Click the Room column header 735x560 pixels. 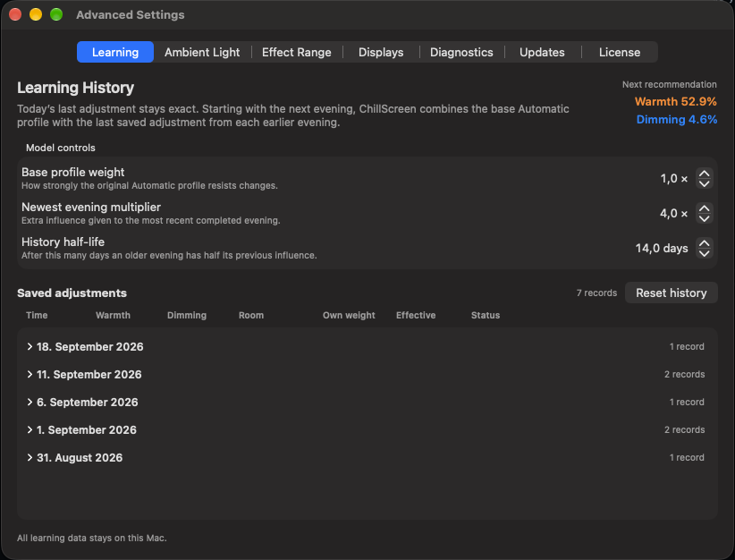251,315
